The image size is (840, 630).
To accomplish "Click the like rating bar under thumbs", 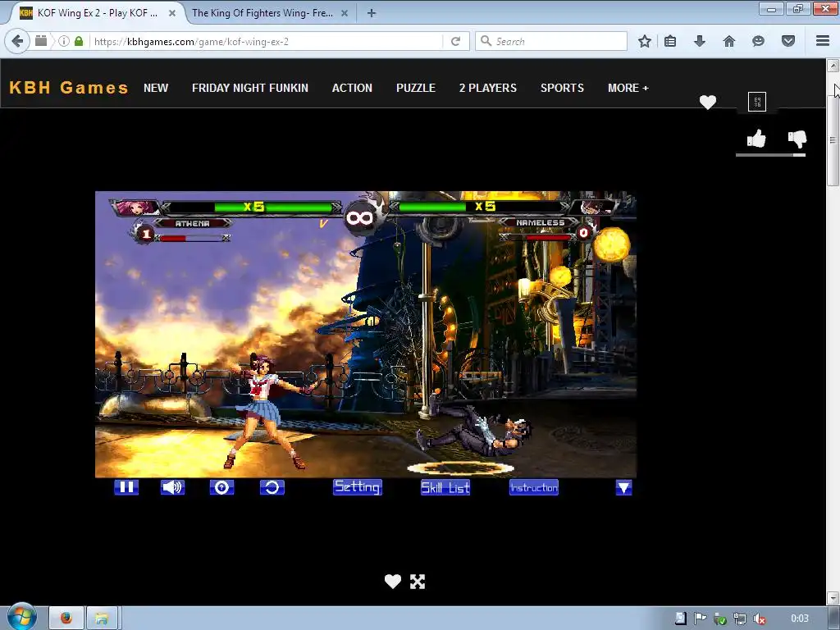I will click(770, 155).
